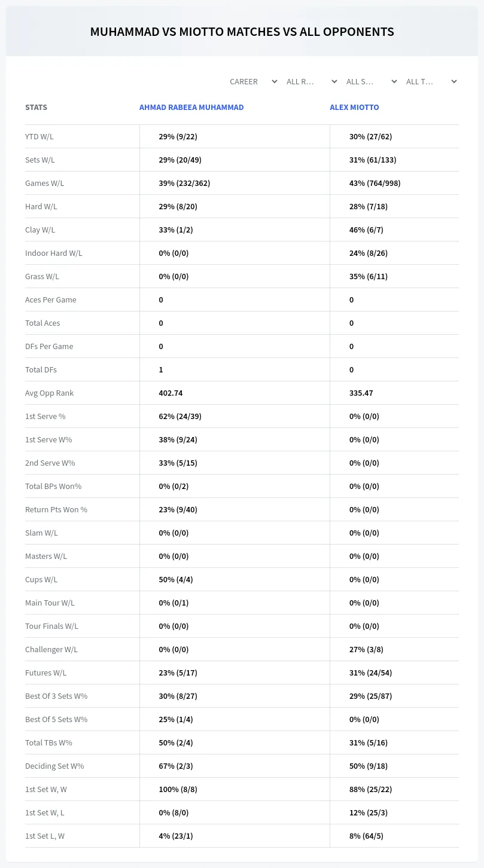Select the STATS column header
The width and height of the screenshot is (484, 868).
[36, 107]
